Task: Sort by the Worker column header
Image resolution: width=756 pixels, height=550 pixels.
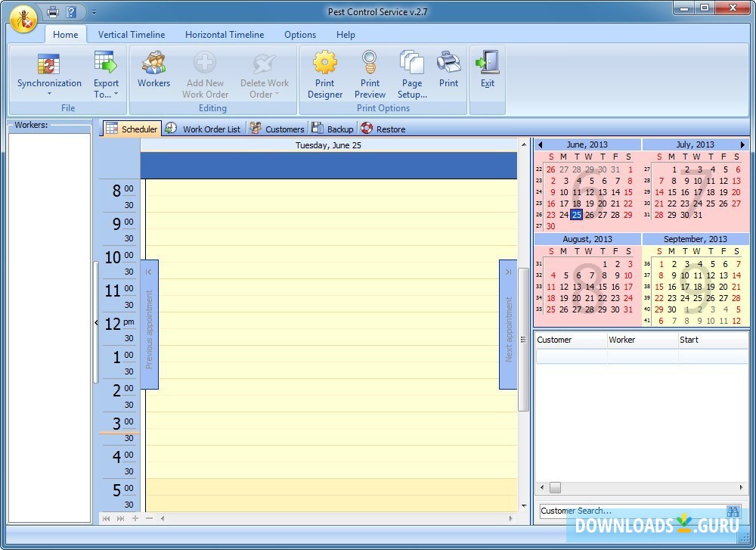Action: pos(642,340)
